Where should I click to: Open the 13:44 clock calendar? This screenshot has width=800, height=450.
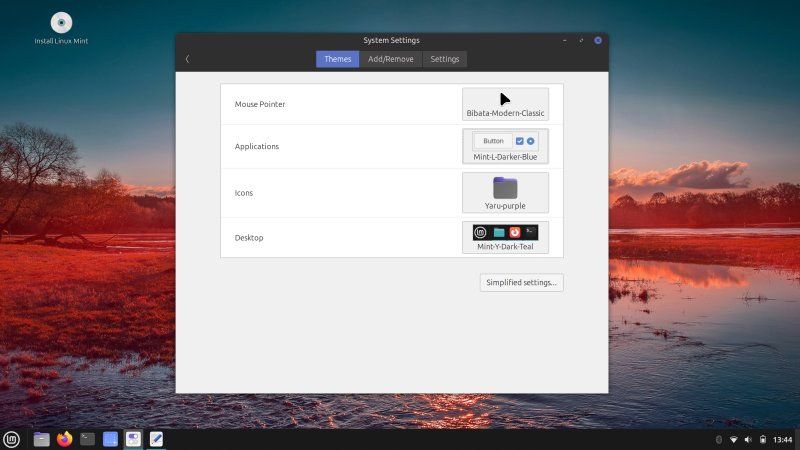pos(783,440)
